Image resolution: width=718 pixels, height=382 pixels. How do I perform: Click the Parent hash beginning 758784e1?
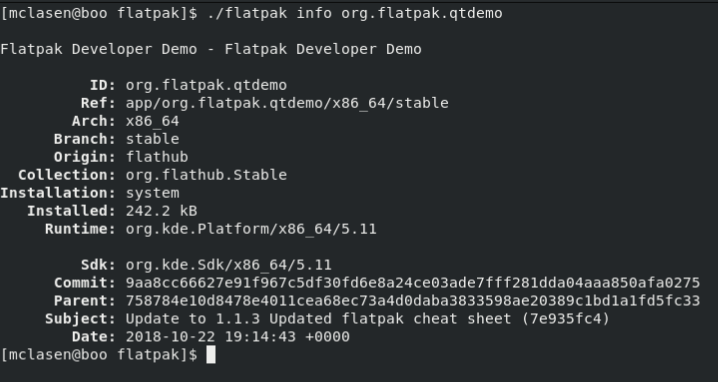(x=413, y=301)
